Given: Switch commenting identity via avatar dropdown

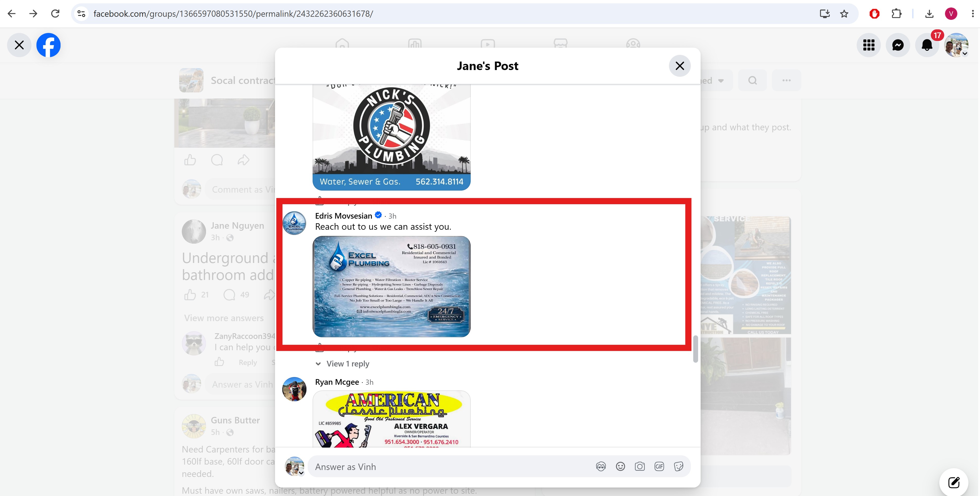Looking at the screenshot, I should pos(295,466).
